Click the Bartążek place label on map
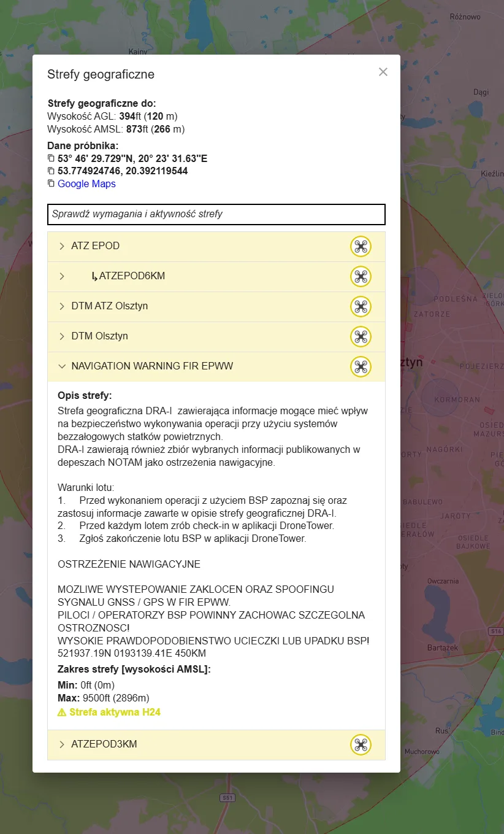Screen dimensions: 504x834 442,648
